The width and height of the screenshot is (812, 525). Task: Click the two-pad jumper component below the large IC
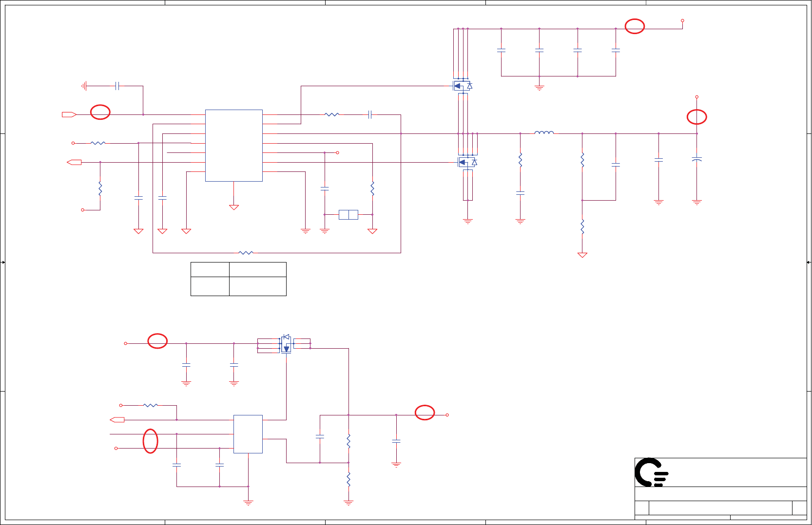point(348,214)
